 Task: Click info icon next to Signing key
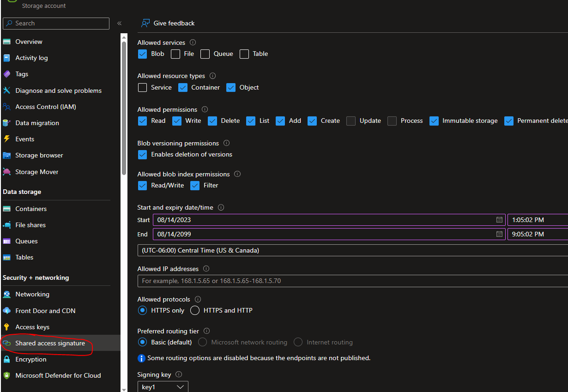[179, 374]
